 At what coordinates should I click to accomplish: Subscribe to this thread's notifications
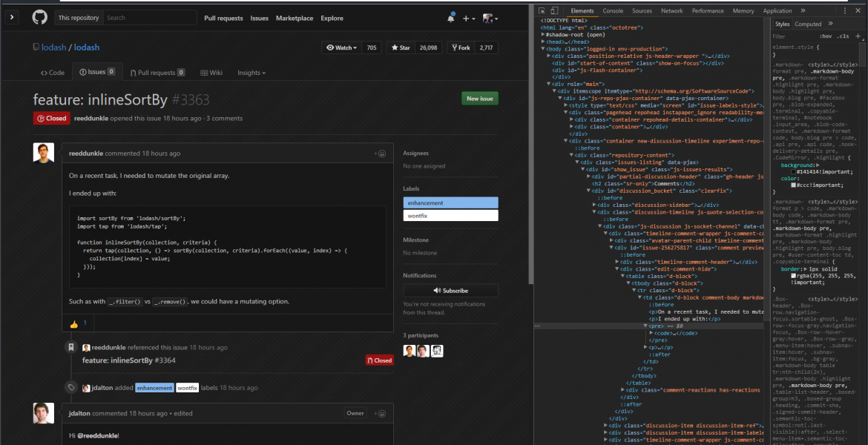(450, 291)
